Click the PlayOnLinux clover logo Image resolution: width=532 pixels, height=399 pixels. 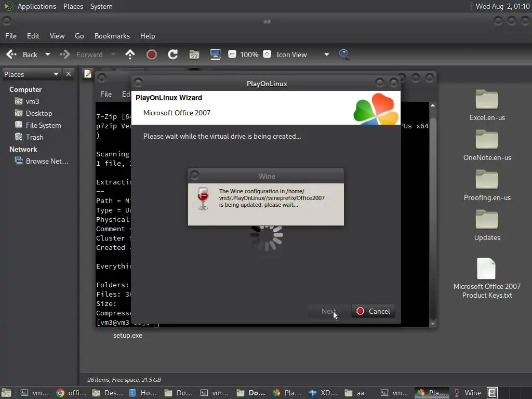[376, 109]
